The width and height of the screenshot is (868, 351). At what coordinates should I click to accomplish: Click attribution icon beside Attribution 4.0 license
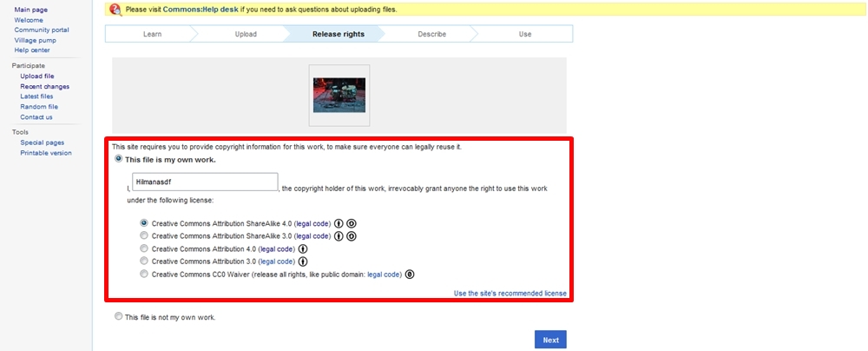[303, 248]
